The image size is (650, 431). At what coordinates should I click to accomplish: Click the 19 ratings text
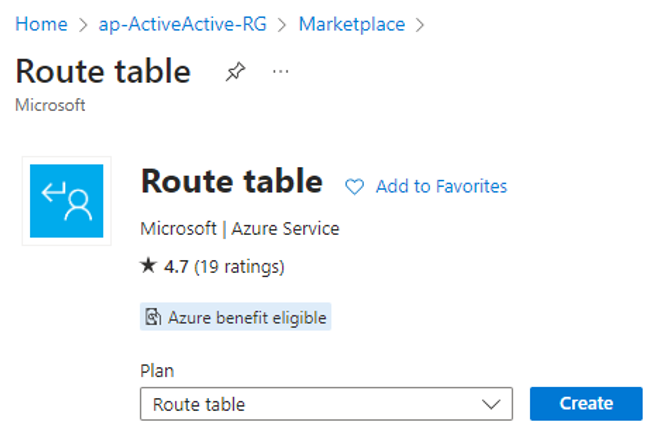(239, 266)
